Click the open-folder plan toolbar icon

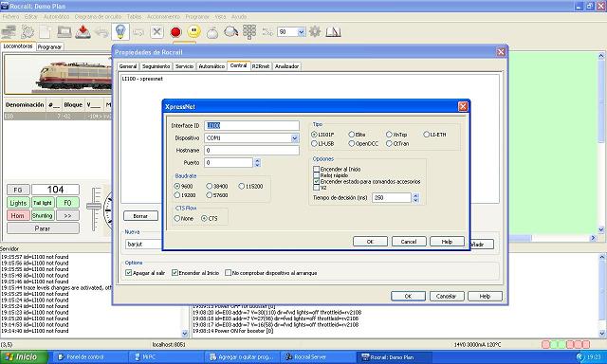click(x=64, y=31)
